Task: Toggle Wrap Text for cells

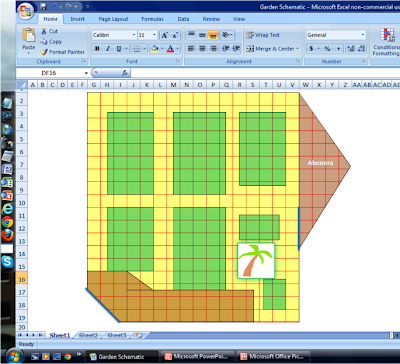Action: click(x=263, y=35)
